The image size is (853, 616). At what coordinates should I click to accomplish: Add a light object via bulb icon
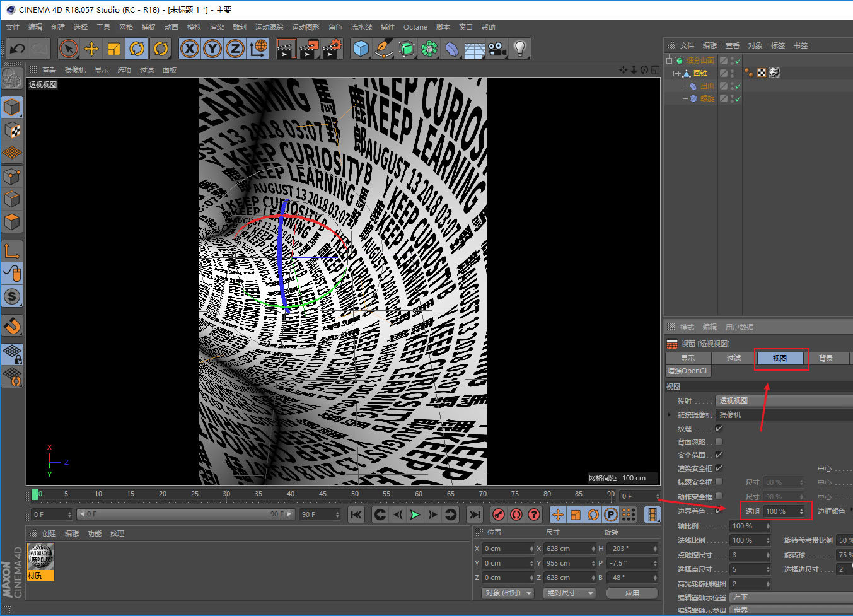(519, 49)
